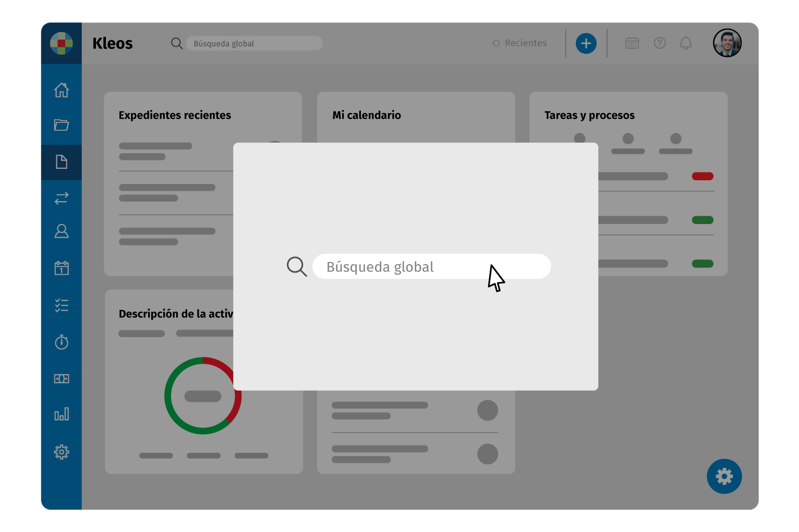Click the Kleos logo in the corner

(62, 43)
